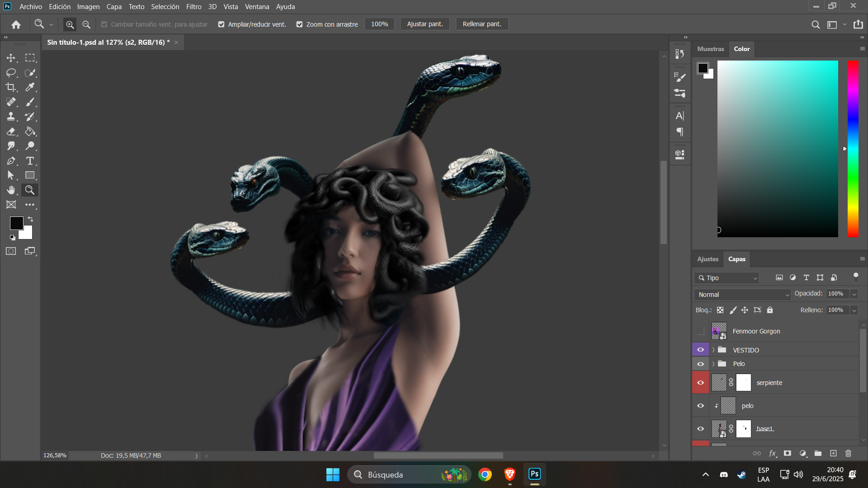Click the Ajustar pant. button
Viewport: 868px width, 488px height.
click(x=425, y=24)
